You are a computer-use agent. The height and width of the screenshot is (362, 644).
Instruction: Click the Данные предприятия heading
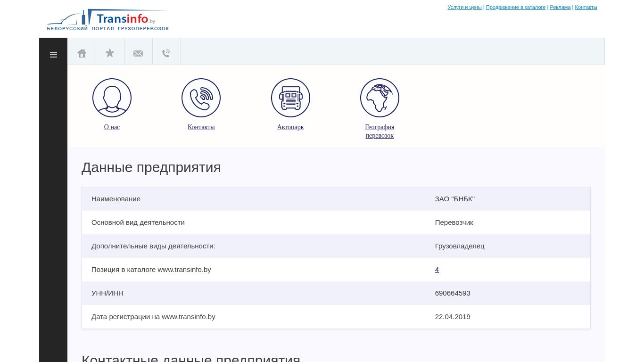(151, 167)
